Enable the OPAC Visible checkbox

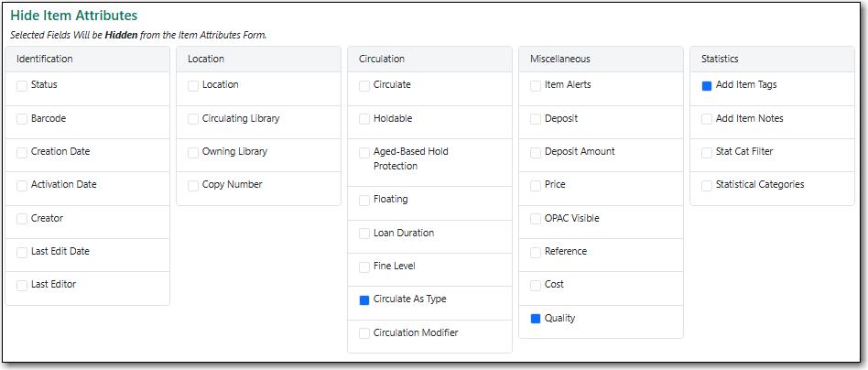coord(536,219)
